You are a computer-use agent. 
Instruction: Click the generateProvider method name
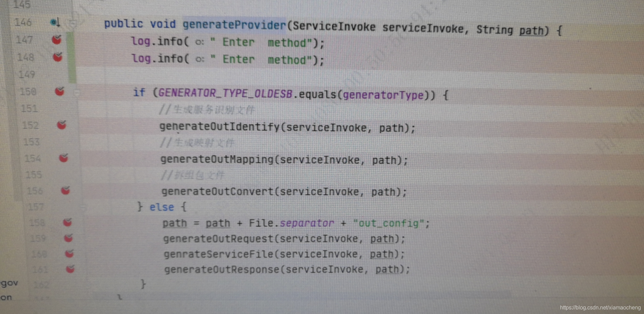pos(234,25)
